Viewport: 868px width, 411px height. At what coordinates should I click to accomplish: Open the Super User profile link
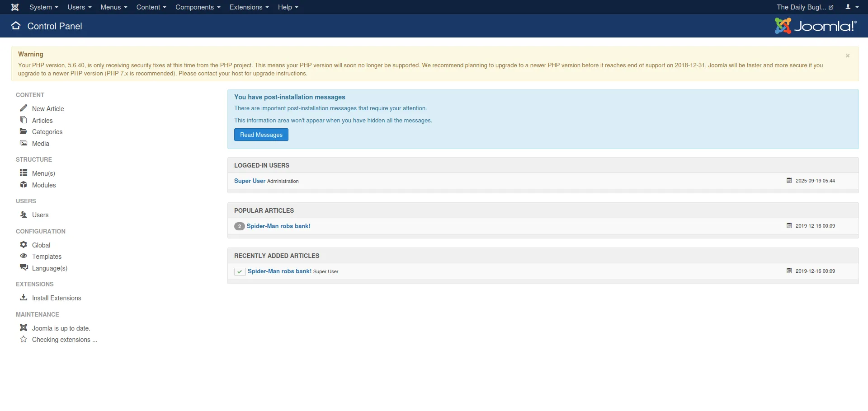250,181
